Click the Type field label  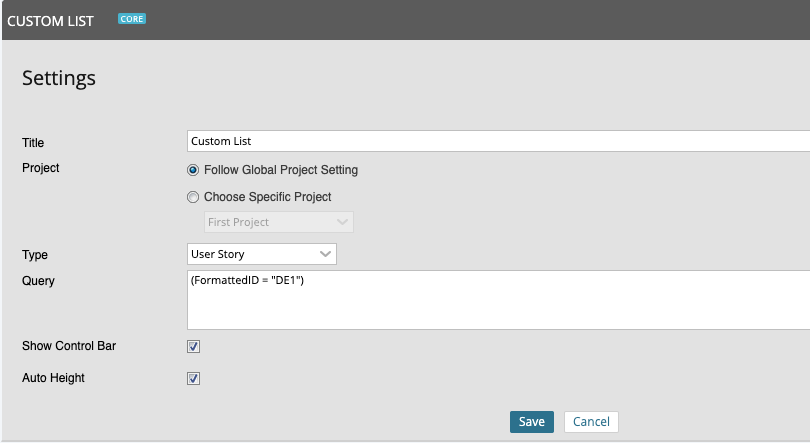(35, 255)
